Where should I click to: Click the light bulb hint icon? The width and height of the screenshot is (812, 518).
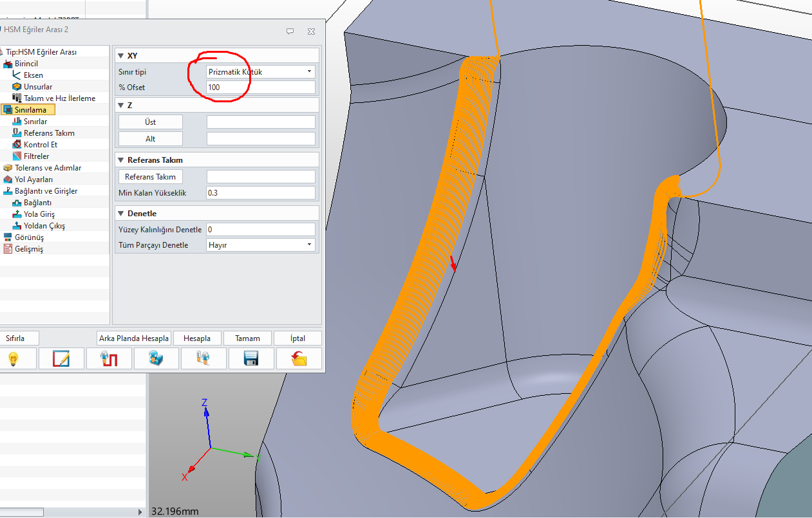[13, 358]
